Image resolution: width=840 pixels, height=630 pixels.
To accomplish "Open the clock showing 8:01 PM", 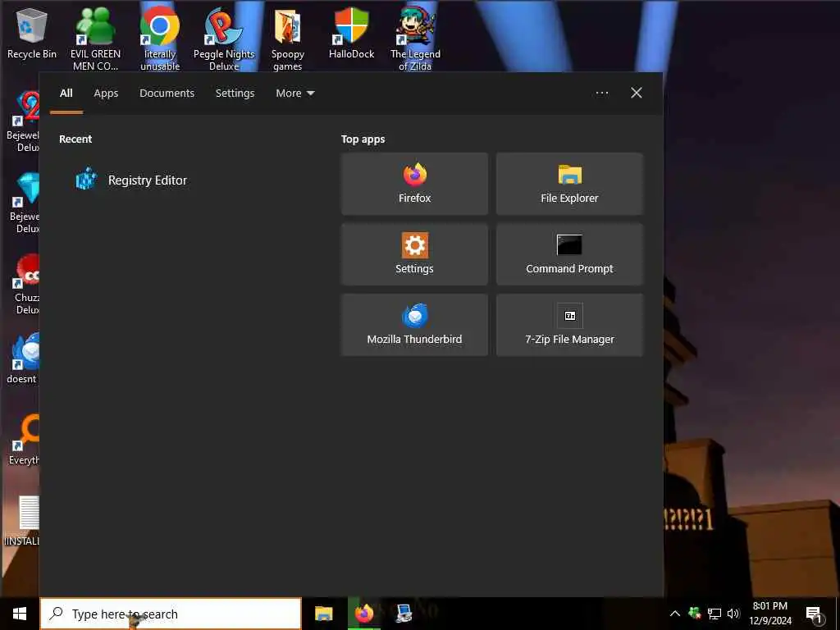I will pyautogui.click(x=769, y=614).
